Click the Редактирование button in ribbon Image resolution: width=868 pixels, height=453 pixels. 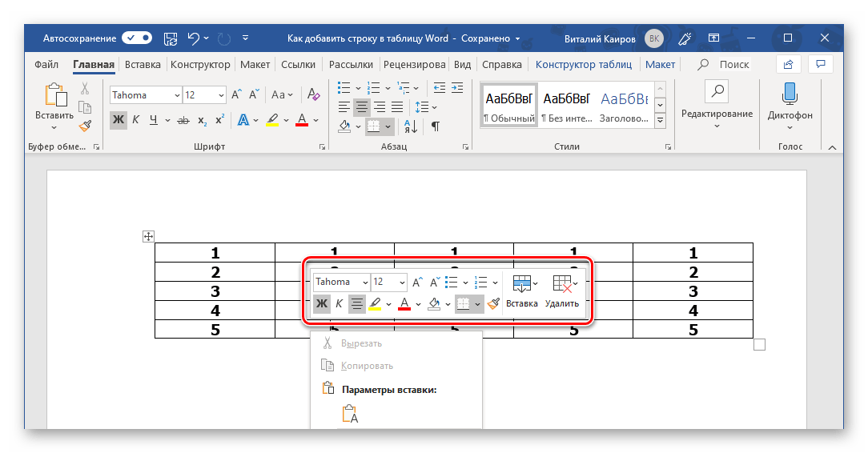click(717, 114)
